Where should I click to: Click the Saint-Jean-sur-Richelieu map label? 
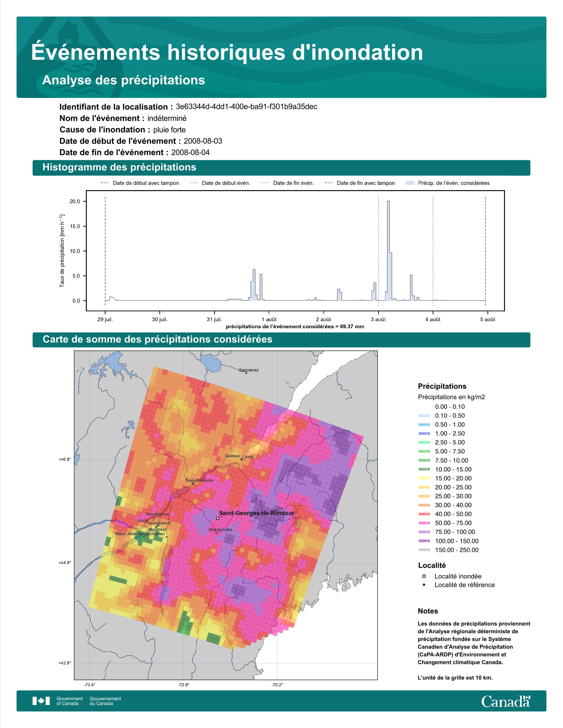(x=140, y=534)
